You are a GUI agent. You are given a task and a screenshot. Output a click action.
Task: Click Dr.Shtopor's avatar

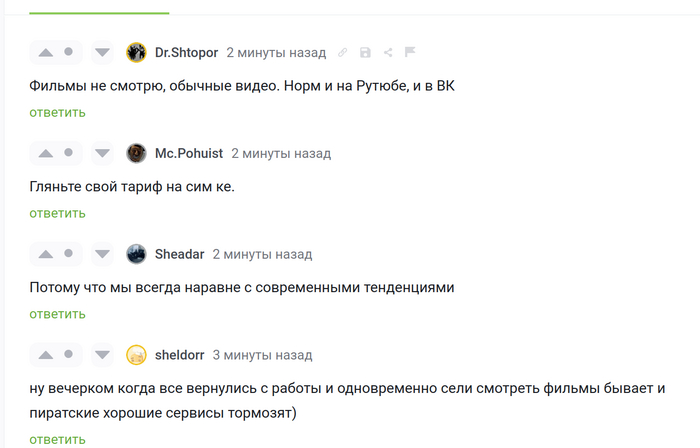[x=137, y=52]
